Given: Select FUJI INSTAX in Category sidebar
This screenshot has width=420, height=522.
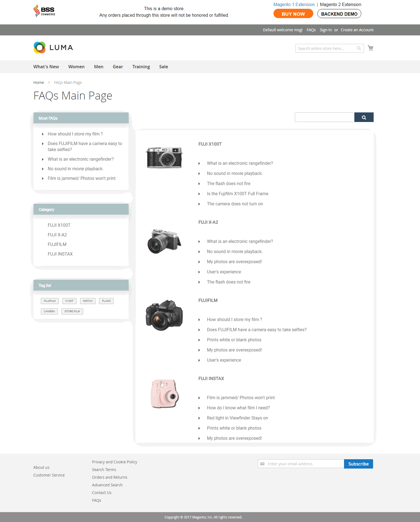Looking at the screenshot, I should coord(60,254).
